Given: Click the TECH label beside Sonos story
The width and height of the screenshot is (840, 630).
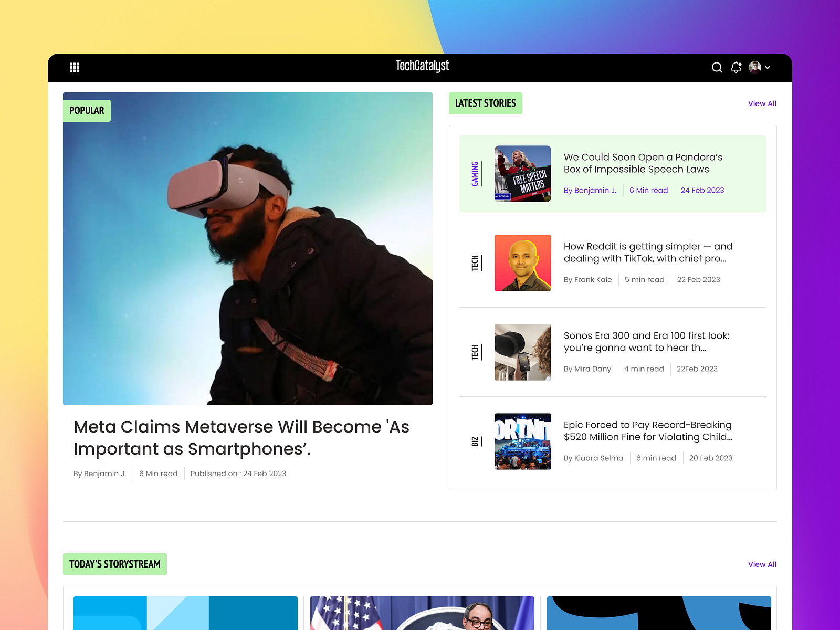Looking at the screenshot, I should pos(475,352).
